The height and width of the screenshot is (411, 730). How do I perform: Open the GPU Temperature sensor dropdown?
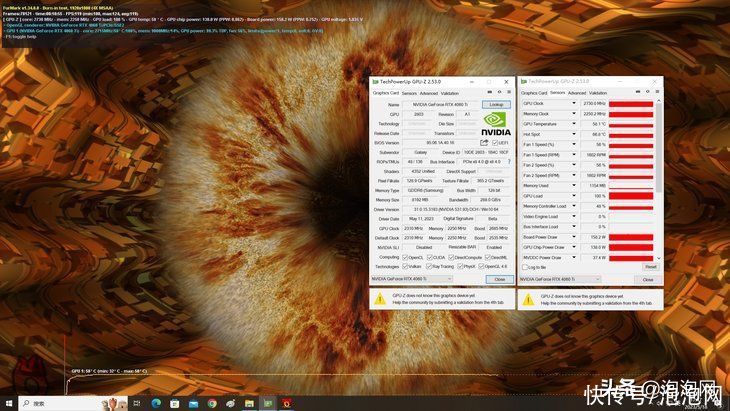(x=574, y=124)
